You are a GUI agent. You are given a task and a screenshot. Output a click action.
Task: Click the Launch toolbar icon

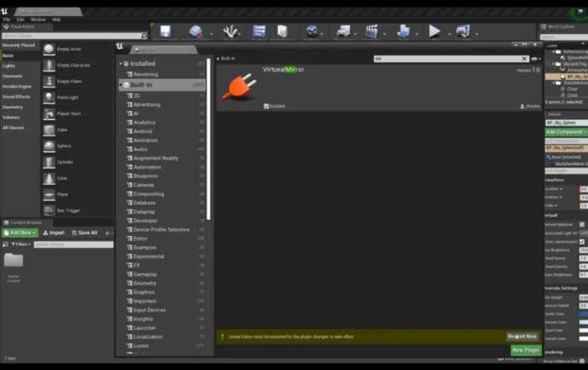pyautogui.click(x=463, y=32)
